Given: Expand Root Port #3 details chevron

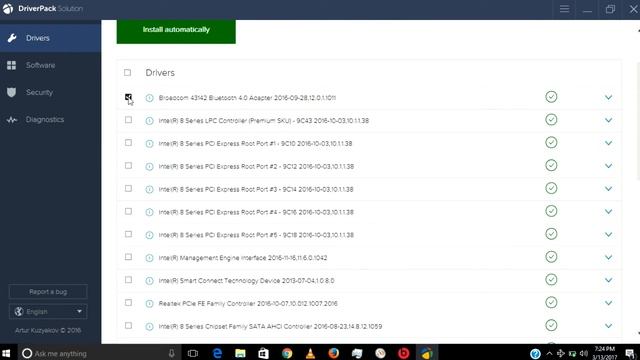Looking at the screenshot, I should pos(608,189).
